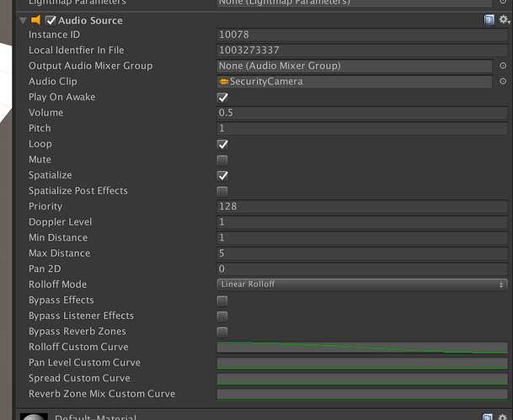
Task: Open Audio Source gear settings menu
Action: pyautogui.click(x=504, y=19)
